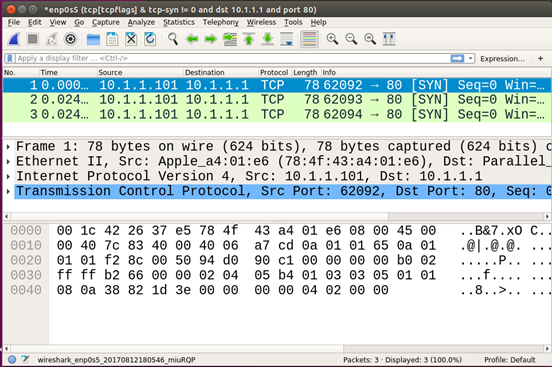This screenshot has height=367, width=552.
Task: Sort by Protocol column header
Action: click(275, 72)
